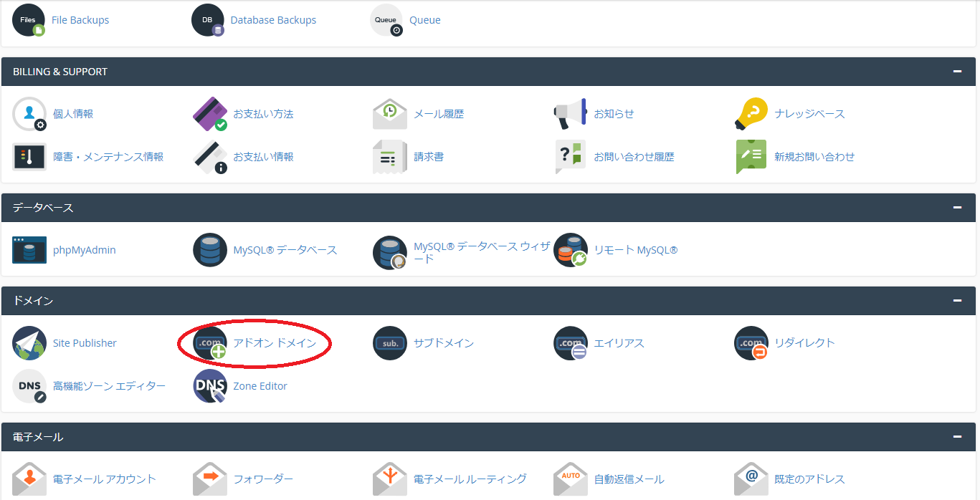Collapse the 電子メール section

pyautogui.click(x=956, y=437)
